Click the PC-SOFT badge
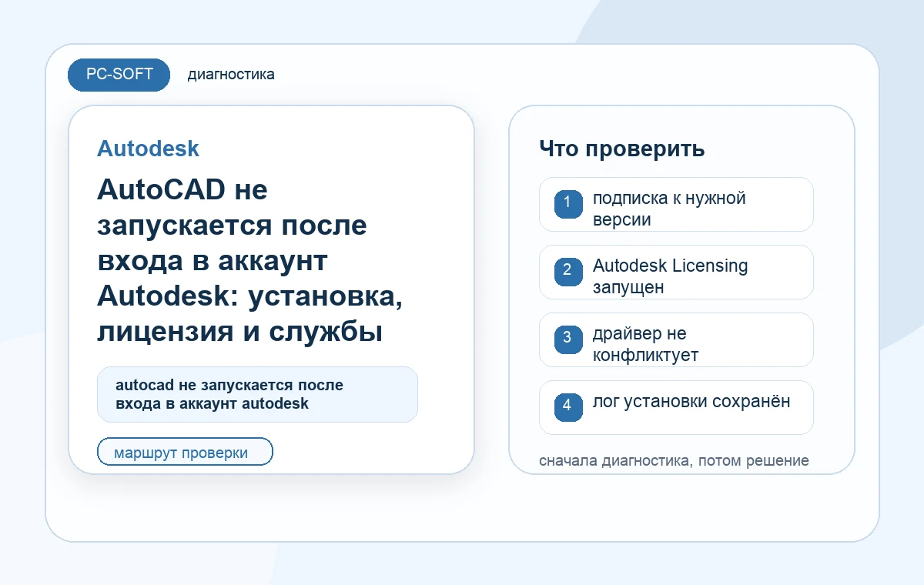Viewport: 924px width, 585px height. 119,75
